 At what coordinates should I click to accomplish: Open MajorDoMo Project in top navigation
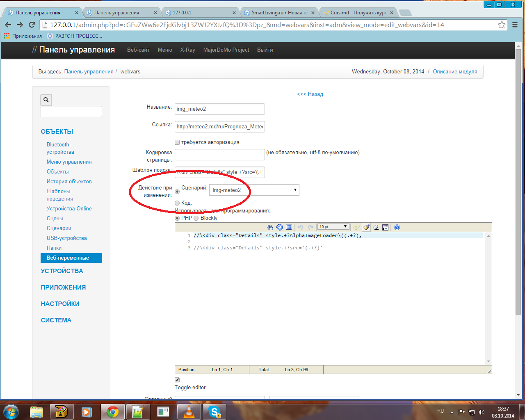tap(226, 50)
